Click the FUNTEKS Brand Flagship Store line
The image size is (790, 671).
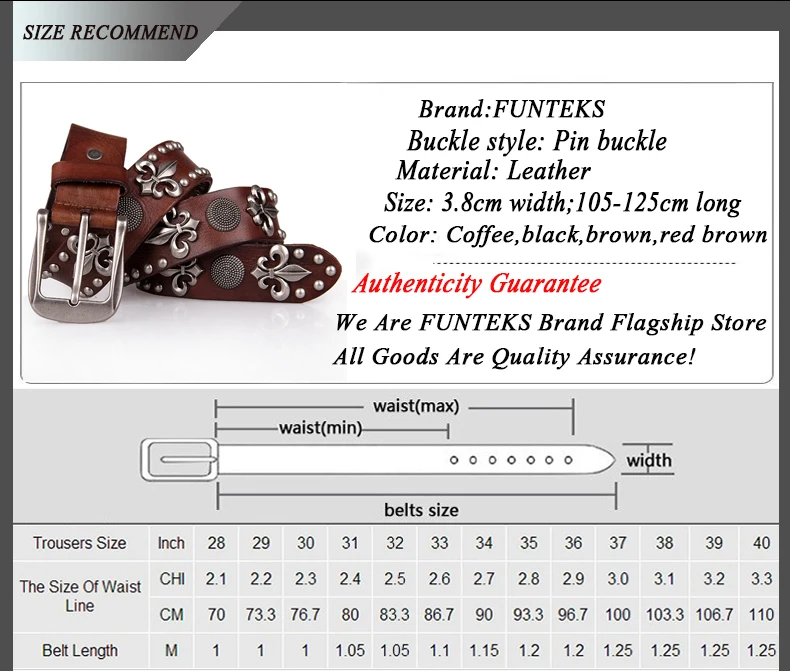click(x=551, y=323)
